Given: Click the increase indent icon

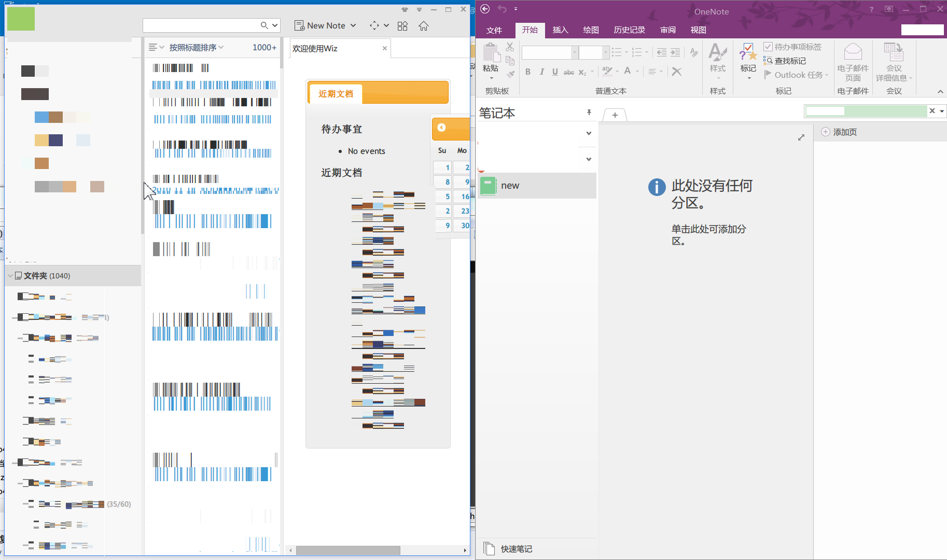Looking at the screenshot, I should 675,52.
